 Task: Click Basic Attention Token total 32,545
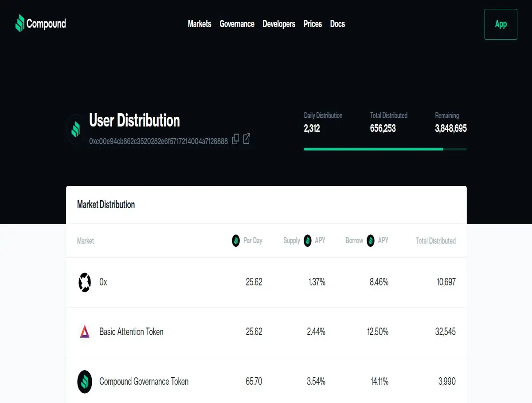446,332
